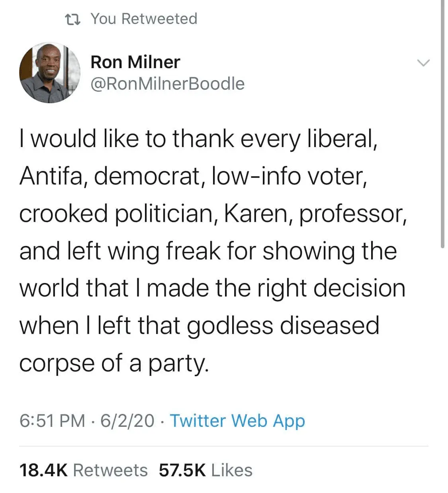Click the vertical scrollbar thumb
Image resolution: width=448 pixels, height=493 pixels.
(x=443, y=124)
